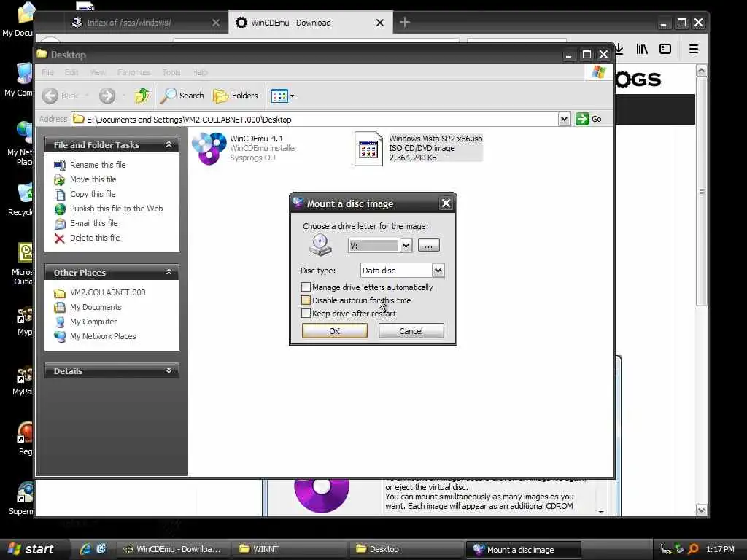Click the browser scrollbar down arrow
Screen dimensions: 747x560
701,510
